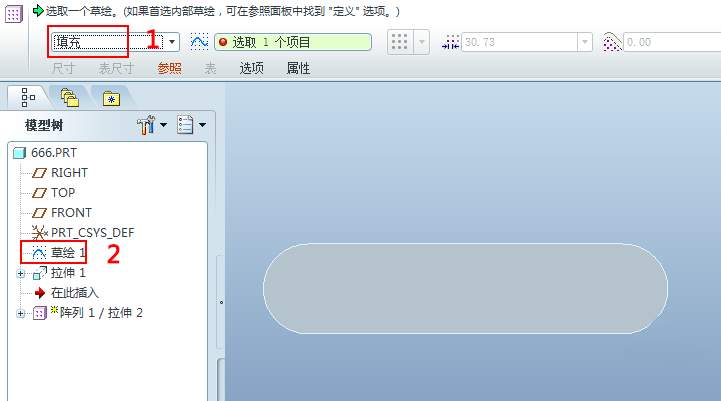Screen dimensions: 721x401
Task: Click the 30.73 spacing value field
Action: click(x=520, y=42)
